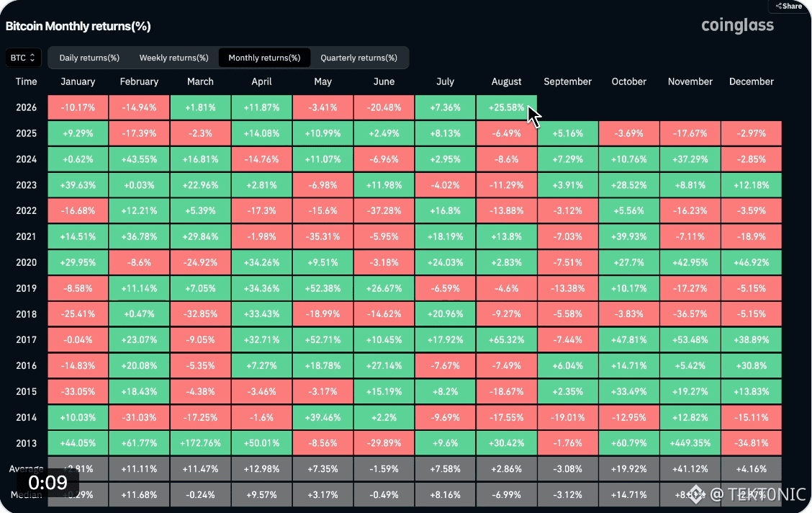812x513 pixels.
Task: Click the coinglass logo
Action: 737,25
